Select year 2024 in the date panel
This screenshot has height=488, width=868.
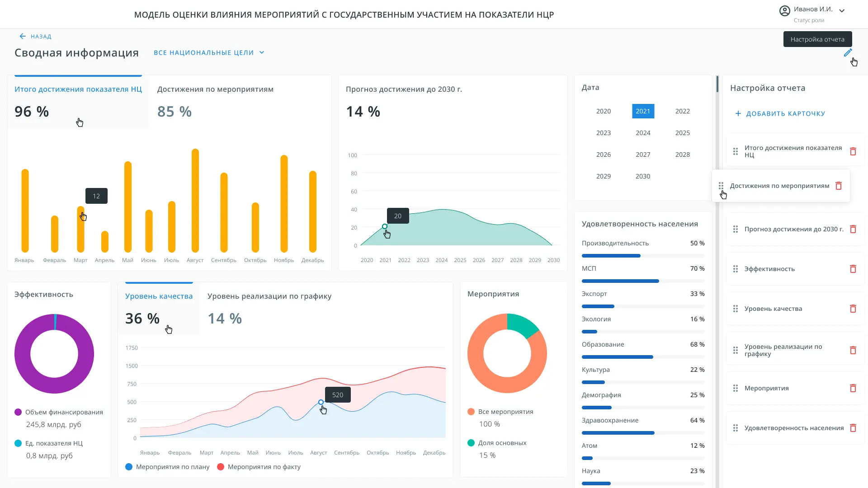click(x=642, y=133)
